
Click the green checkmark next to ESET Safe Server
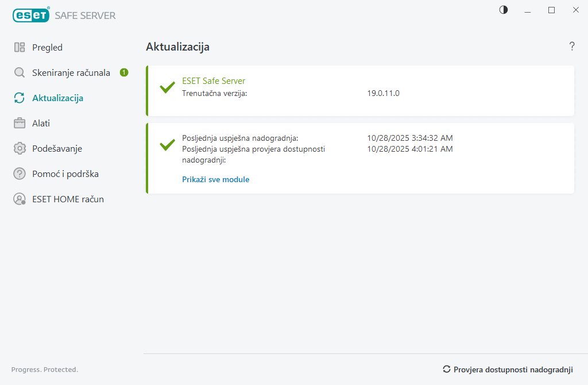[167, 87]
